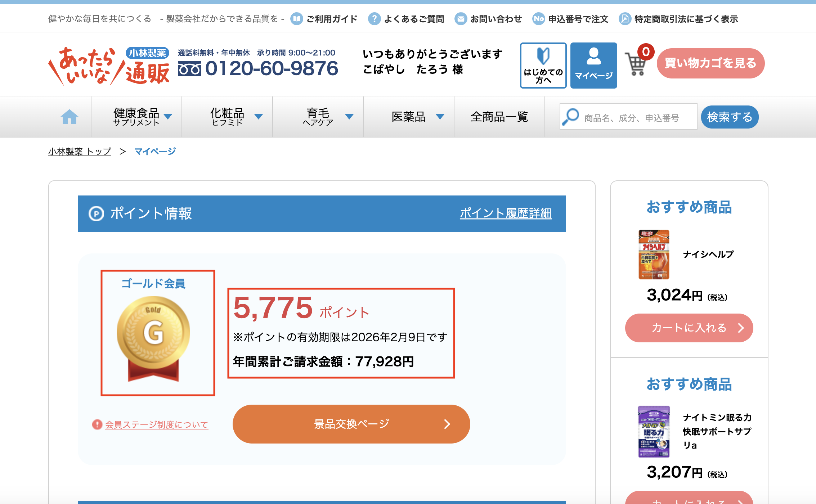Open the 会員ステージ制度について link
Image resolution: width=816 pixels, height=504 pixels.
pos(157,425)
